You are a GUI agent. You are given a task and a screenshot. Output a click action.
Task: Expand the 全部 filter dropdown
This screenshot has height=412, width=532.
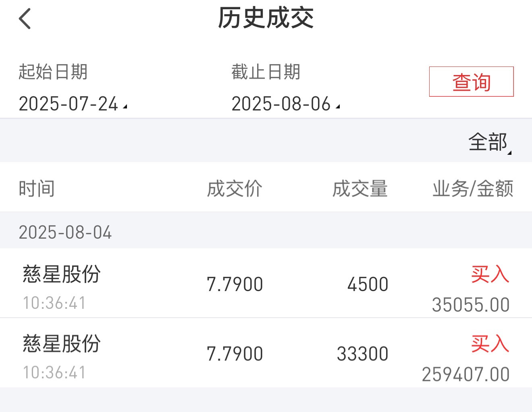[x=489, y=142]
